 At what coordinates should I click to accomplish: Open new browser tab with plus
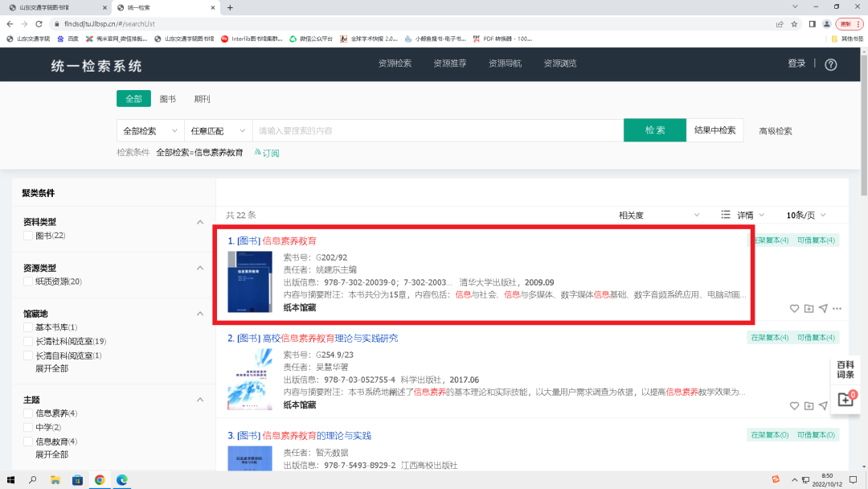click(x=230, y=8)
